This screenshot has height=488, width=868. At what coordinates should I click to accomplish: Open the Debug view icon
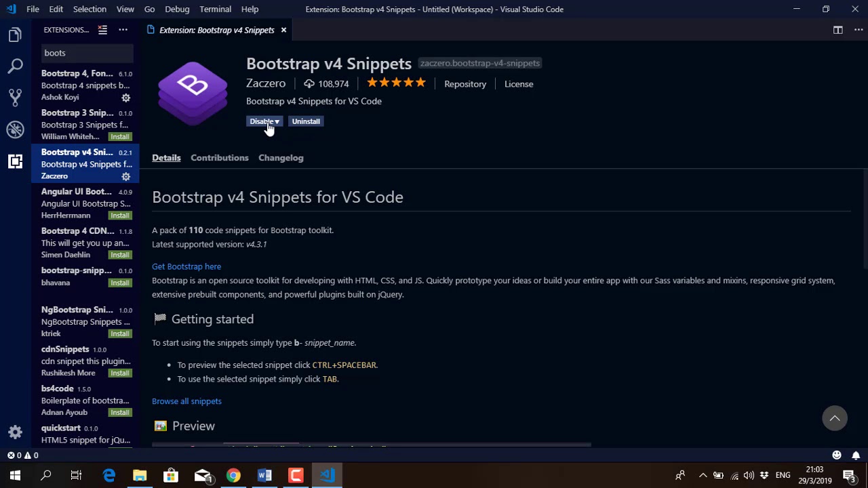click(15, 129)
